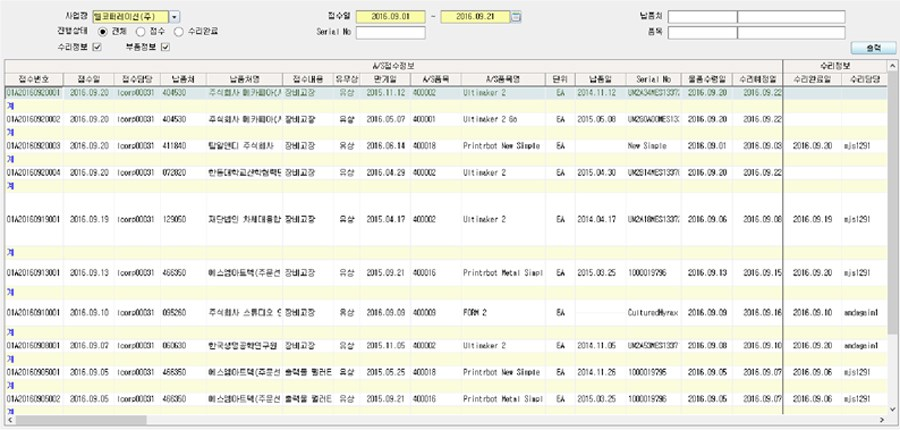Click the 품목 code input box
This screenshot has height=430, width=900.
point(703,33)
